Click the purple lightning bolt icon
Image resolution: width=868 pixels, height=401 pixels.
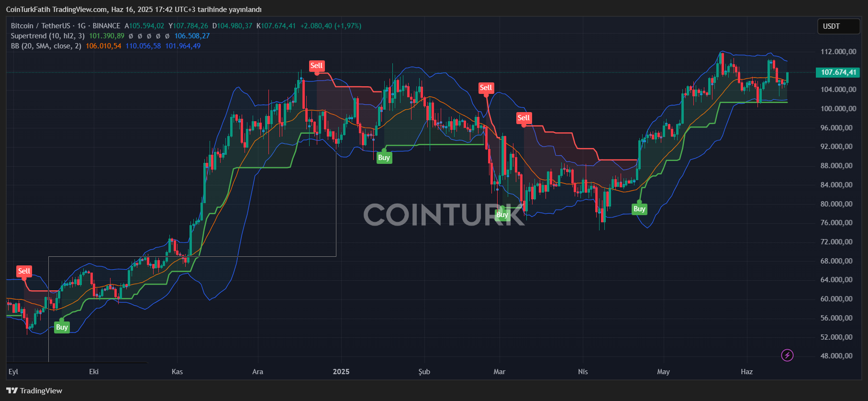point(787,355)
